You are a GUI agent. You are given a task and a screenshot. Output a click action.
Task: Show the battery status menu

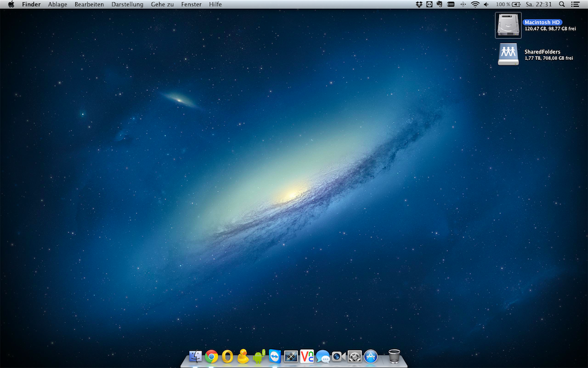tap(516, 4)
